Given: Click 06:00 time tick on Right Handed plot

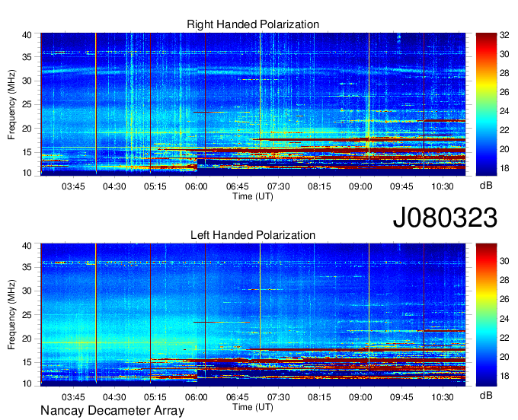Looking at the screenshot, I should click(x=197, y=186).
